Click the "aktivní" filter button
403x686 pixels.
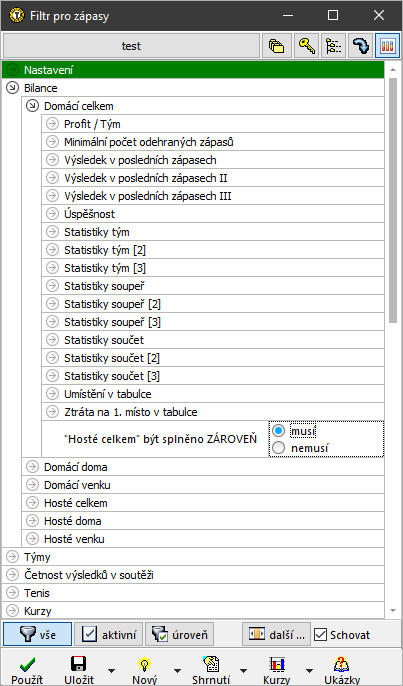(x=109, y=634)
